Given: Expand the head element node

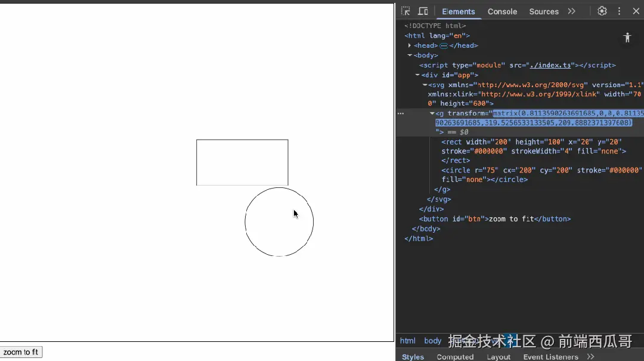Looking at the screenshot, I should pos(410,45).
